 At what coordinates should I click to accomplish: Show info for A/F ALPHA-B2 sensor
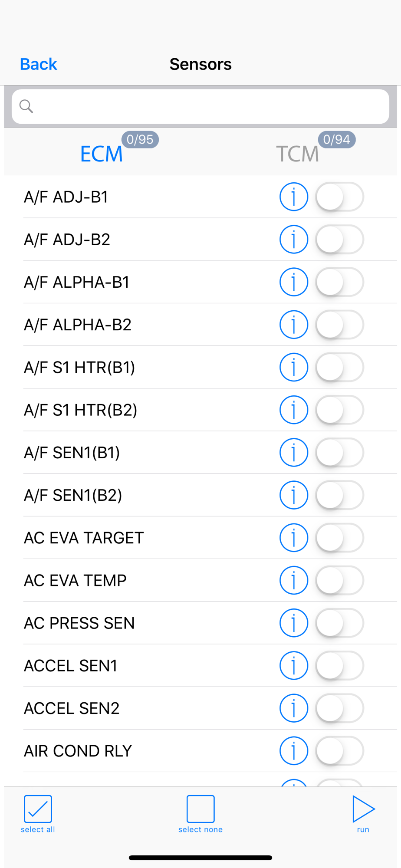pos(294,324)
